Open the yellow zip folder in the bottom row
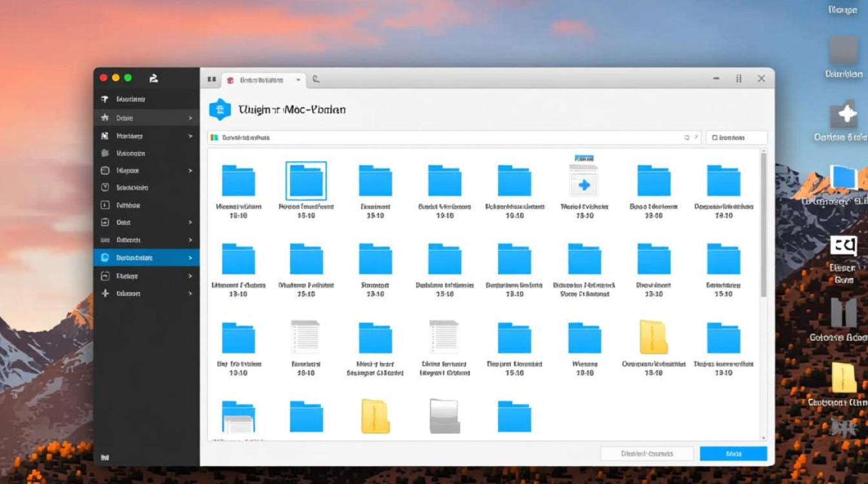The width and height of the screenshot is (868, 484). point(375,416)
